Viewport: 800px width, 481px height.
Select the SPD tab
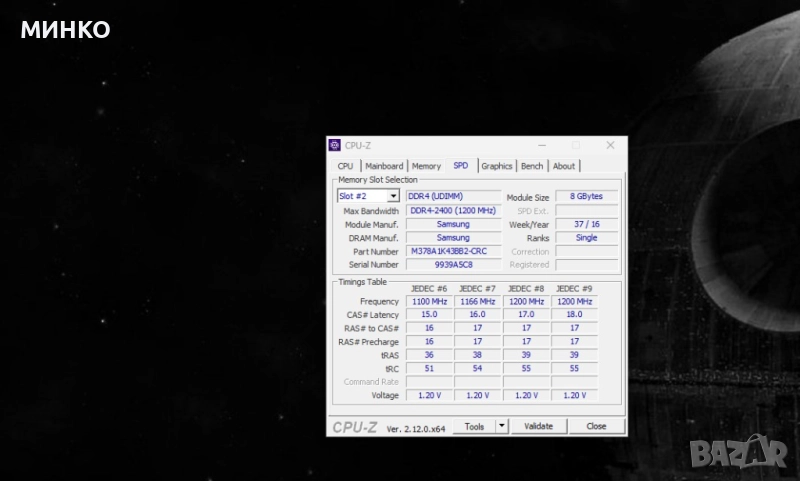click(460, 166)
